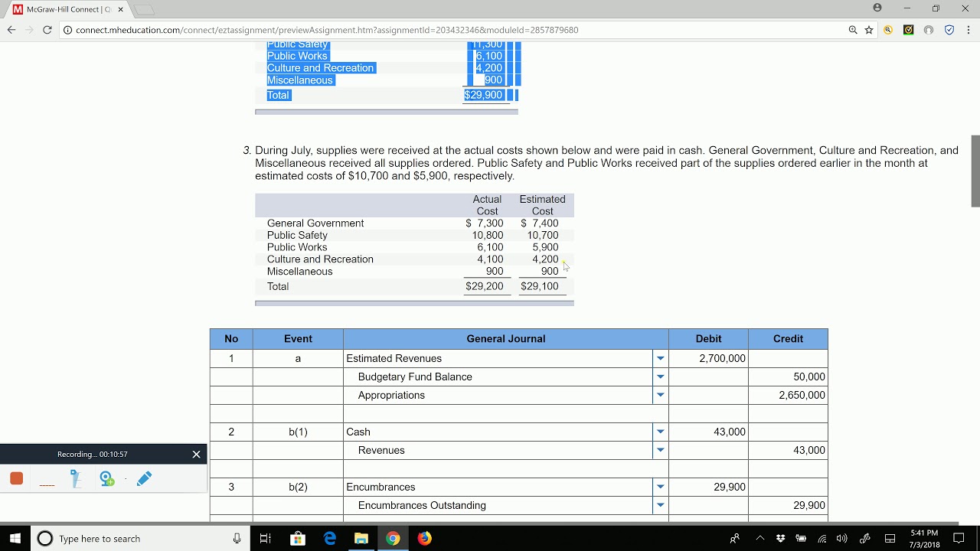Open the Windows Action Center notifications
The width and height of the screenshot is (980, 551).
point(959,539)
